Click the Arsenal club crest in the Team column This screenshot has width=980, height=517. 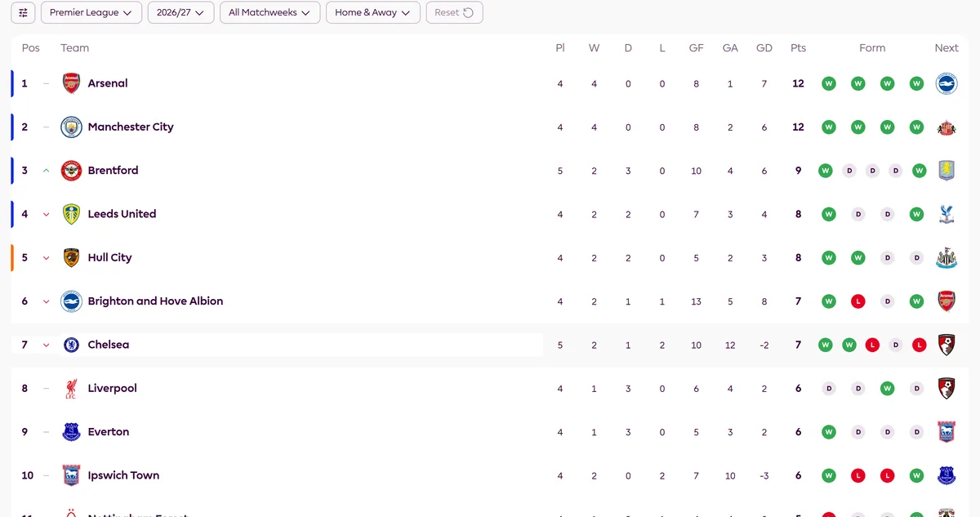[72, 83]
